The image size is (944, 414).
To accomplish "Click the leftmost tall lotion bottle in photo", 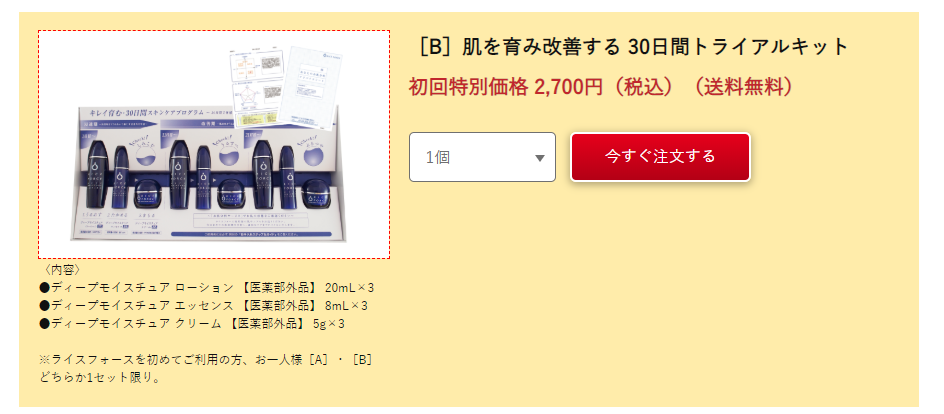I will click(x=98, y=172).
